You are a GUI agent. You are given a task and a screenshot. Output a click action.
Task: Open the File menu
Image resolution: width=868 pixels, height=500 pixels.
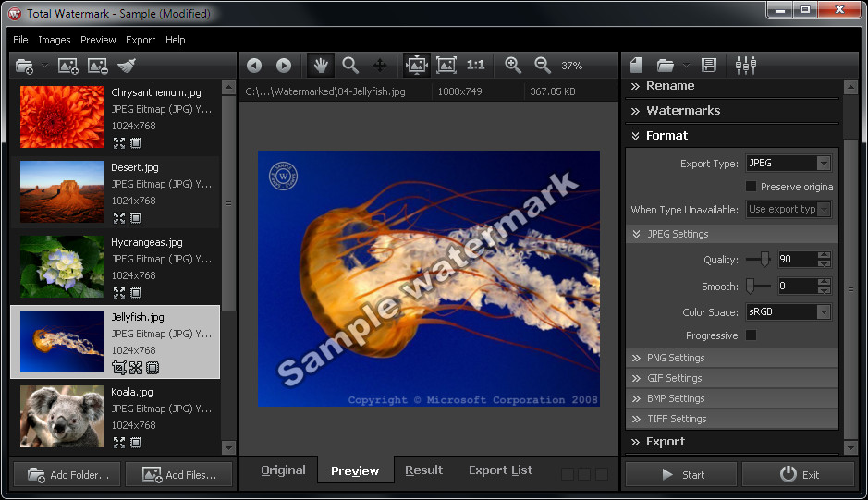[20, 40]
